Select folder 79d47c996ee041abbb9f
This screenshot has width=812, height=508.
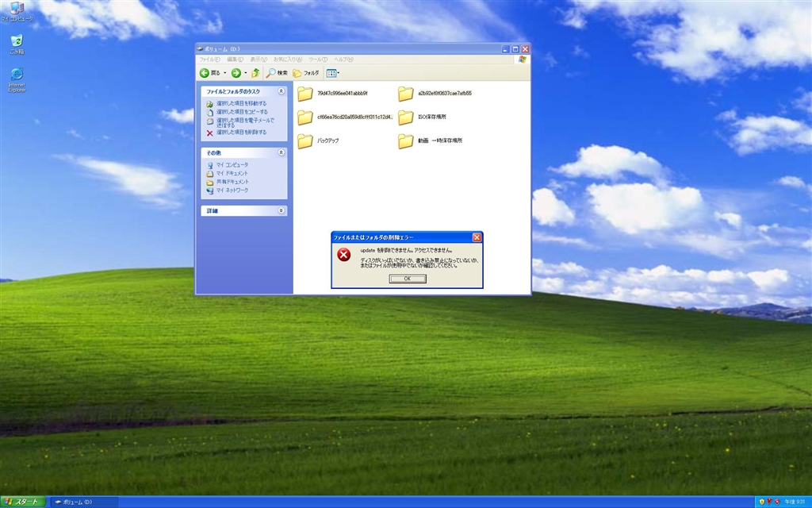332,94
